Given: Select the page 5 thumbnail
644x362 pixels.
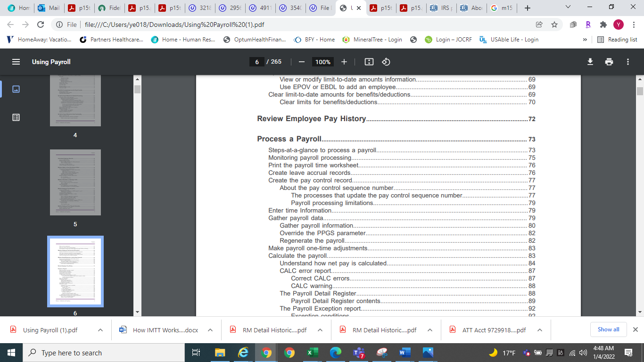Looking at the screenshot, I should [x=75, y=182].
